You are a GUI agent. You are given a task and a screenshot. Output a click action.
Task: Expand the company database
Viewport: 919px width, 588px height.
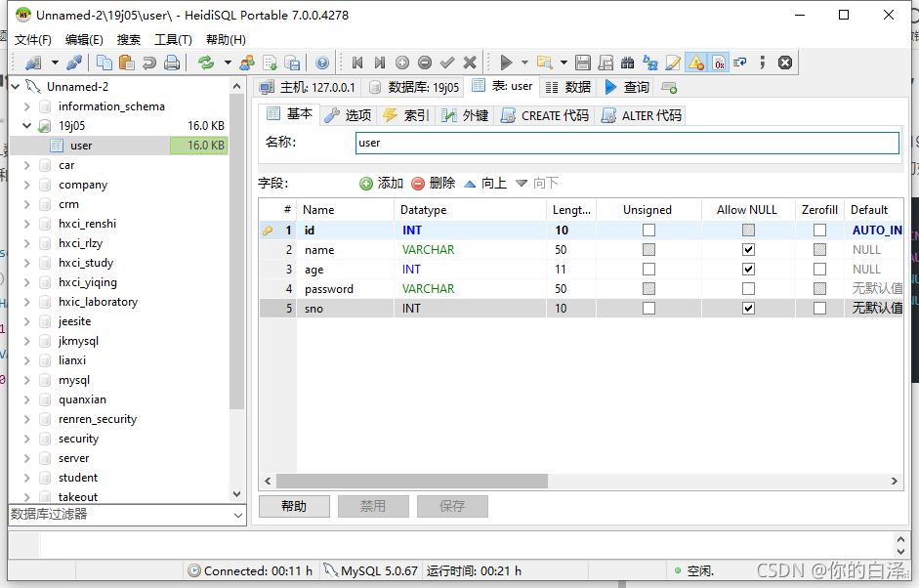coord(27,185)
